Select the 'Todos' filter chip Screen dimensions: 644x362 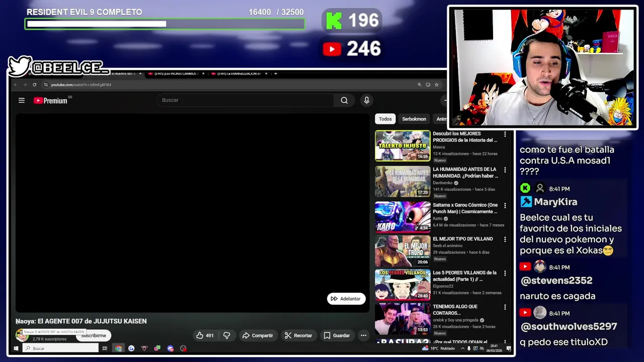[385, 119]
